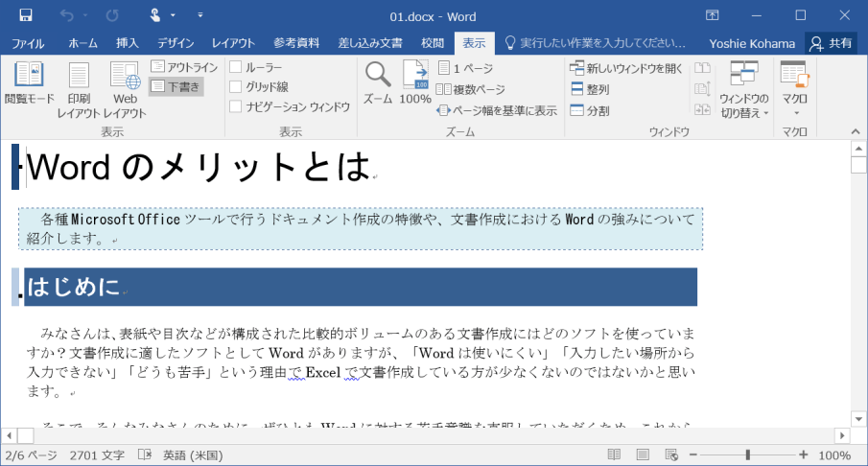
Task: Undo the last action
Action: pyautogui.click(x=67, y=15)
